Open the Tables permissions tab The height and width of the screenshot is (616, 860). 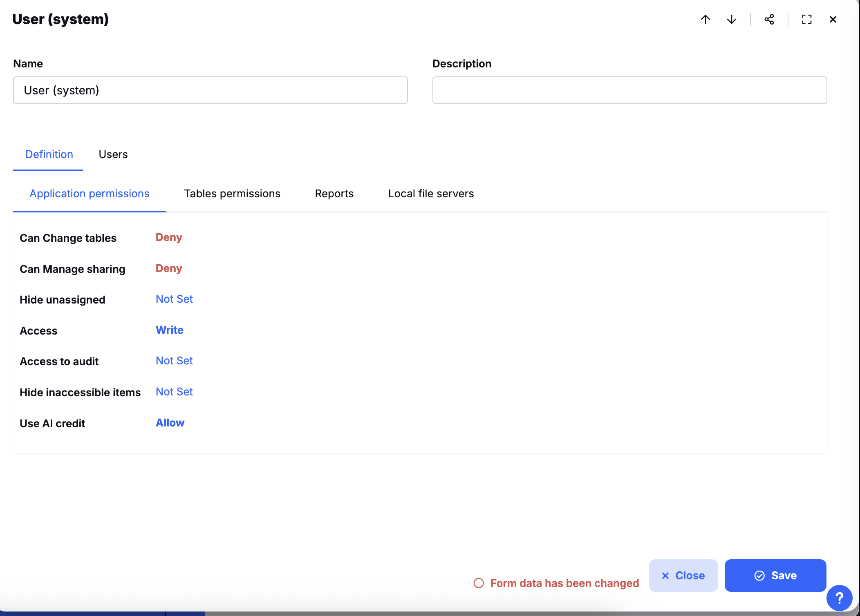click(232, 194)
